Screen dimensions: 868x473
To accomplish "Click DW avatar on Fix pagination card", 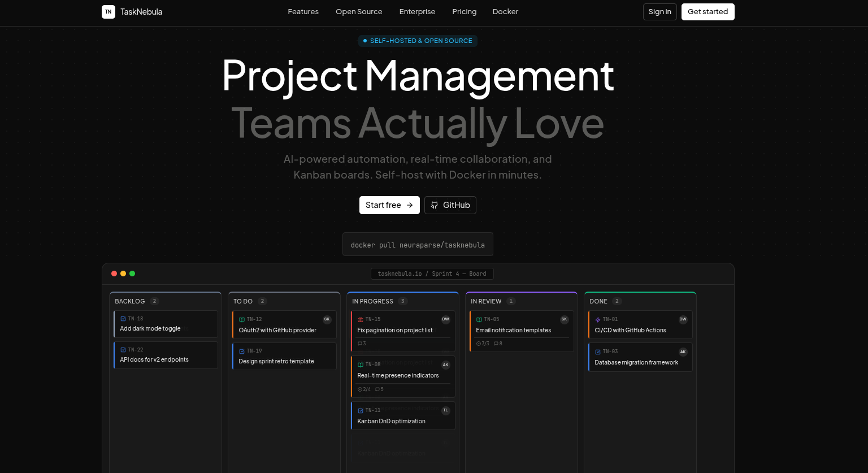I will (x=446, y=319).
